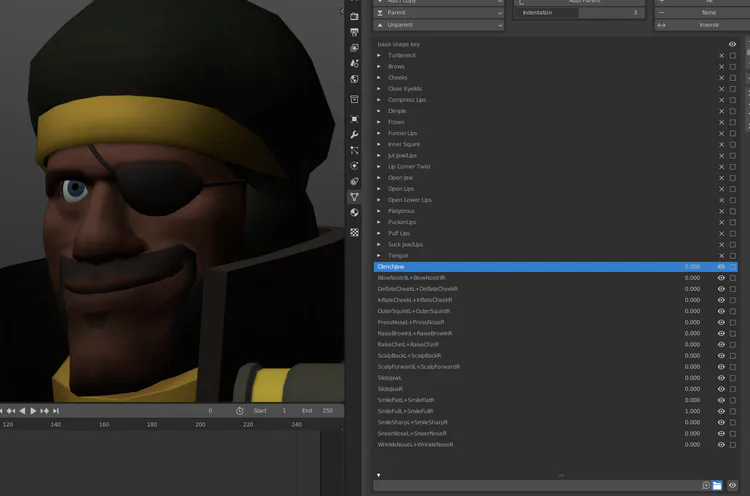Select the OuterSquintL+OuterSquintR shape key
This screenshot has height=496, width=750.
[555, 311]
